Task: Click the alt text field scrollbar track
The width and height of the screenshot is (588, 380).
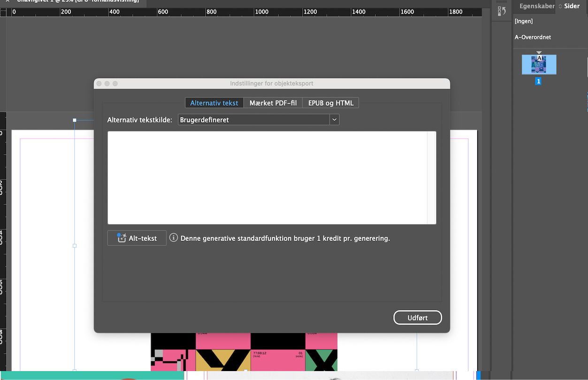Action: click(432, 178)
